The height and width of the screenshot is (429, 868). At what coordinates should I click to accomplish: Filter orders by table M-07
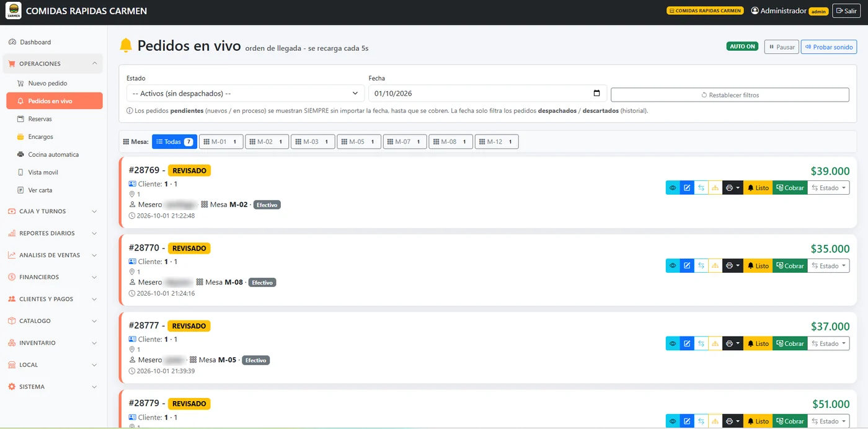click(405, 142)
